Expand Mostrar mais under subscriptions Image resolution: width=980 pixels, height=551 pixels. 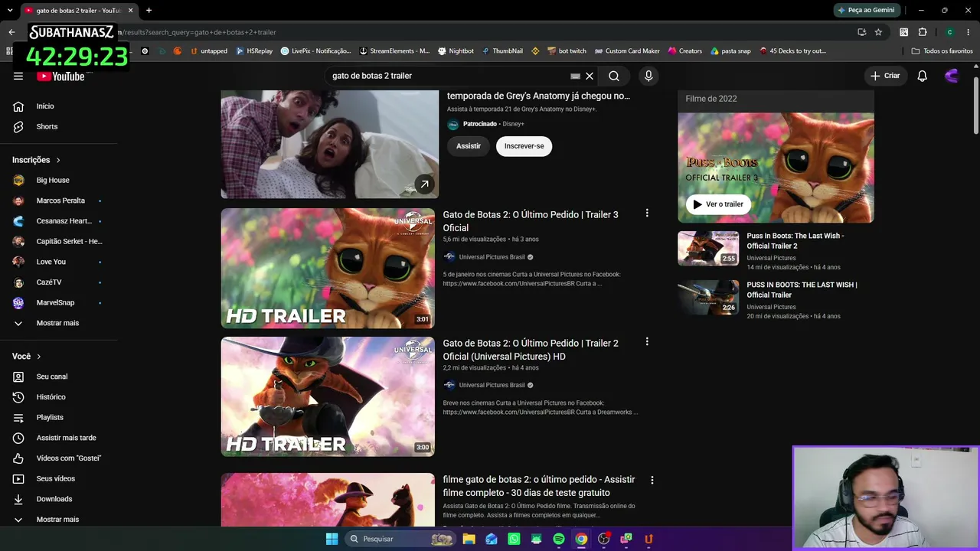point(59,323)
